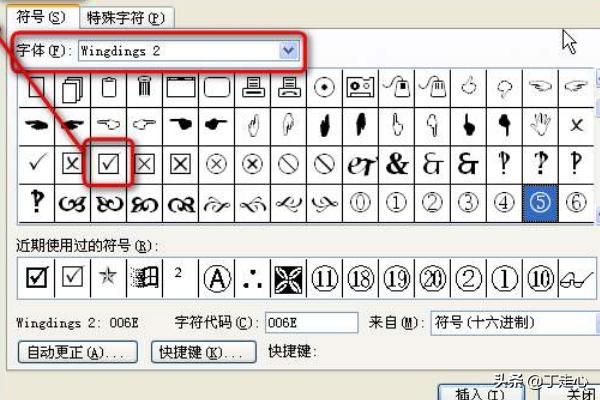Image resolution: width=600 pixels, height=400 pixels.
Task: Select the circled 6 symbol in the grid
Action: click(x=576, y=202)
